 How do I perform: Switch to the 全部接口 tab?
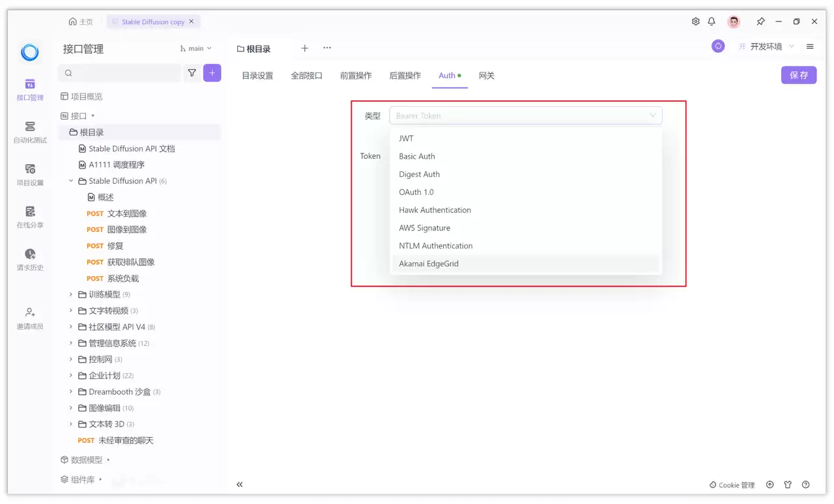click(x=307, y=76)
